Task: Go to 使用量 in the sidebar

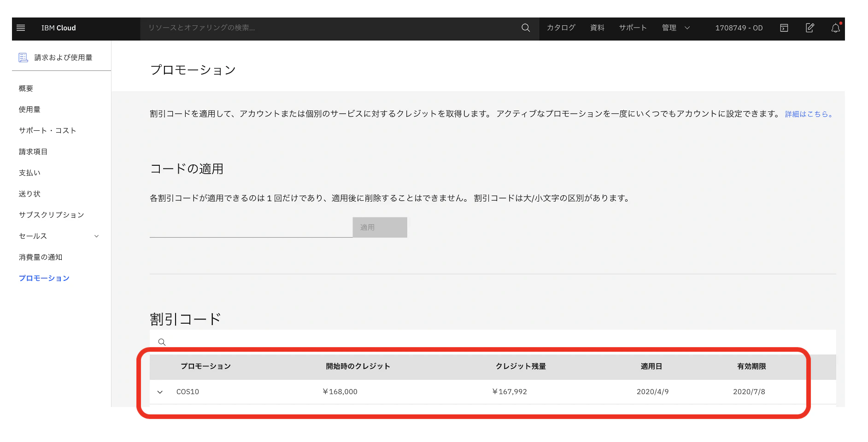Action: coord(29,110)
